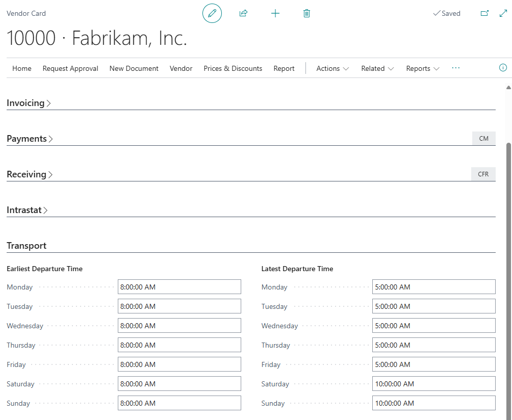This screenshot has height=420, width=512.
Task: Select the Home menu tab
Action: click(x=22, y=68)
